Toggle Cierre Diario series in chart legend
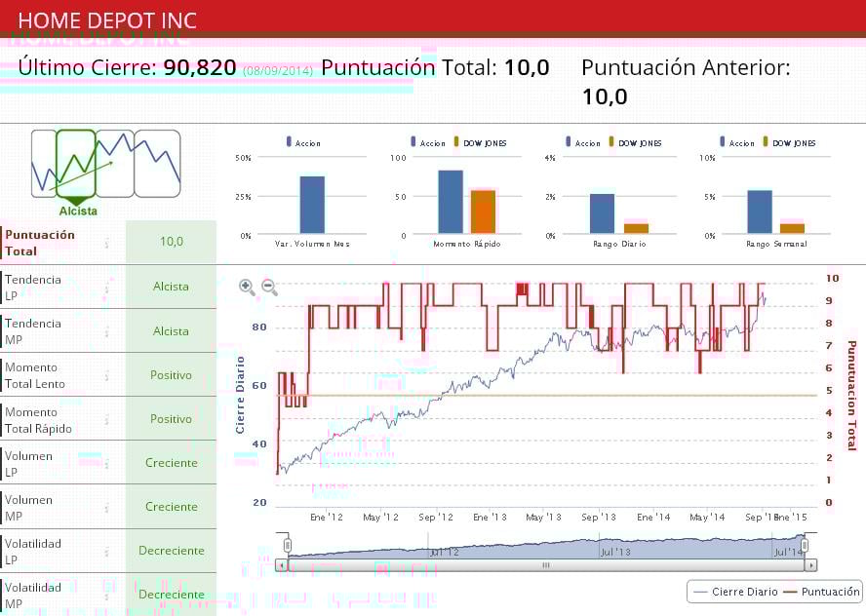Screen dimensions: 866x616 (735, 592)
